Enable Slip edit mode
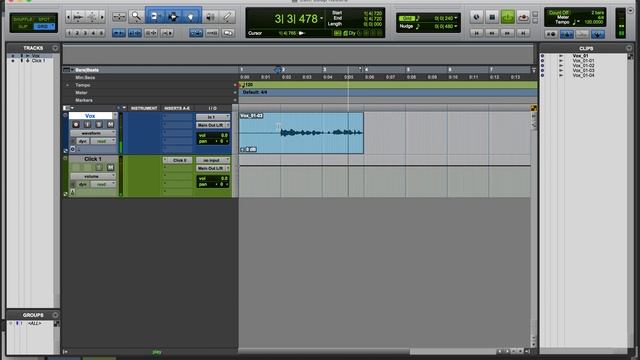The height and width of the screenshot is (360, 640). (22, 27)
